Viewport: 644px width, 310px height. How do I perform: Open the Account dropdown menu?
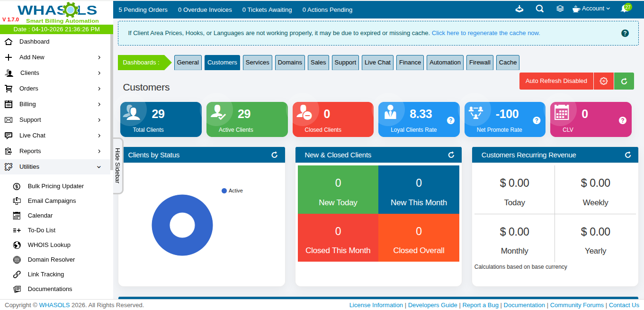pyautogui.click(x=591, y=9)
